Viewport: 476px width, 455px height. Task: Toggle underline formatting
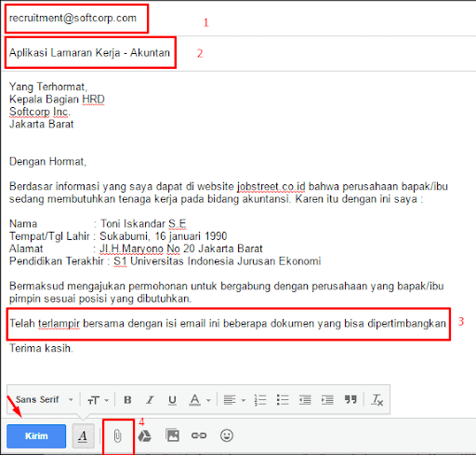coord(172,400)
